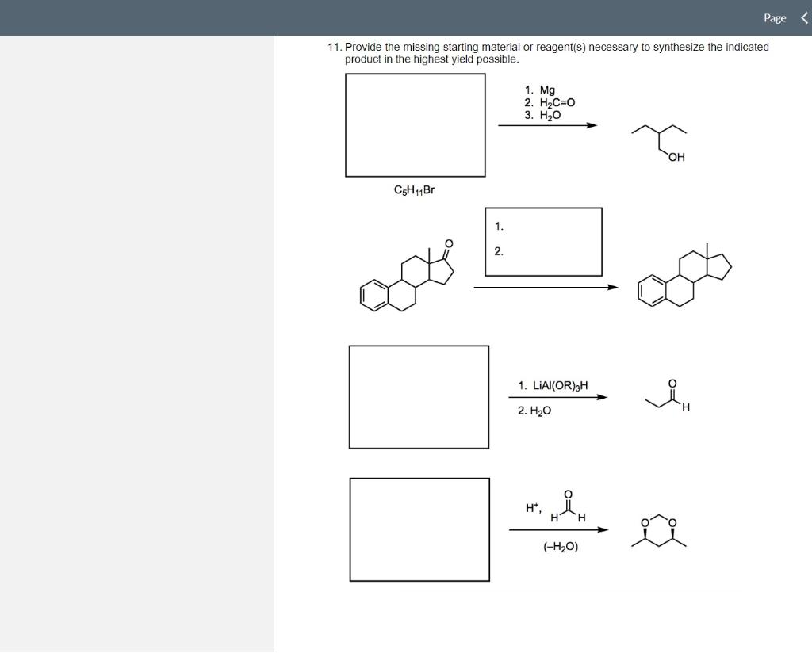Screen dimensions: 812x657
Task: Click question 11 instruction text
Action: coord(547,52)
